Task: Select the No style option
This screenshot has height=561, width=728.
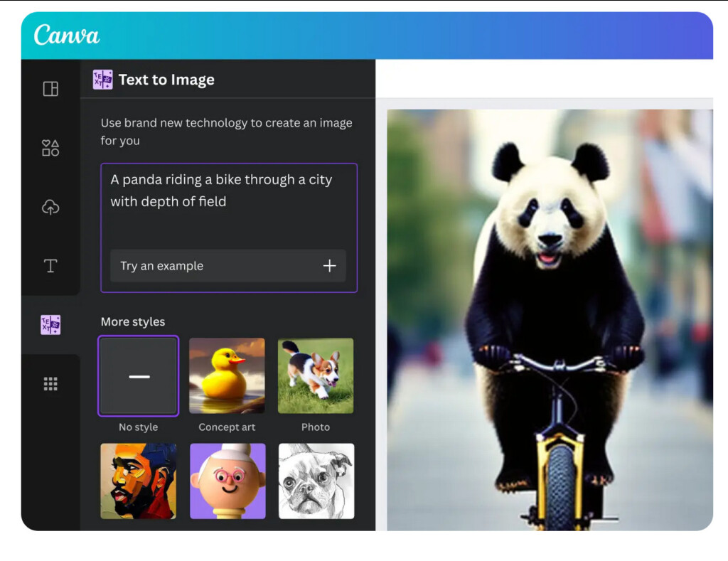Action: 139,375
